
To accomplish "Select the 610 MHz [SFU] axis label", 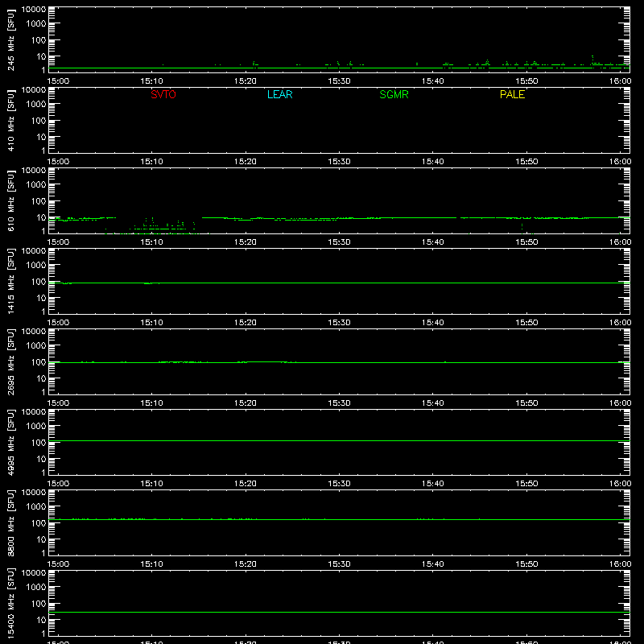I will (11, 201).
